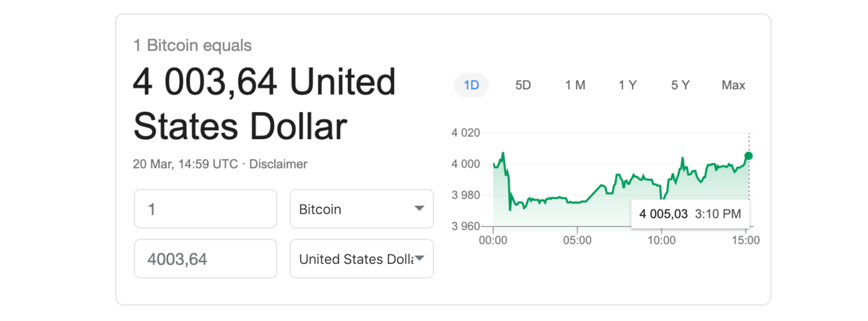The height and width of the screenshot is (321, 868).
Task: Click the chart line near 05:00
Action: point(577,202)
